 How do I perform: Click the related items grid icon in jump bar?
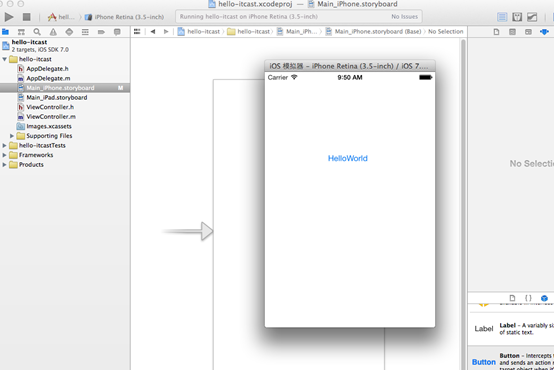[x=137, y=31]
